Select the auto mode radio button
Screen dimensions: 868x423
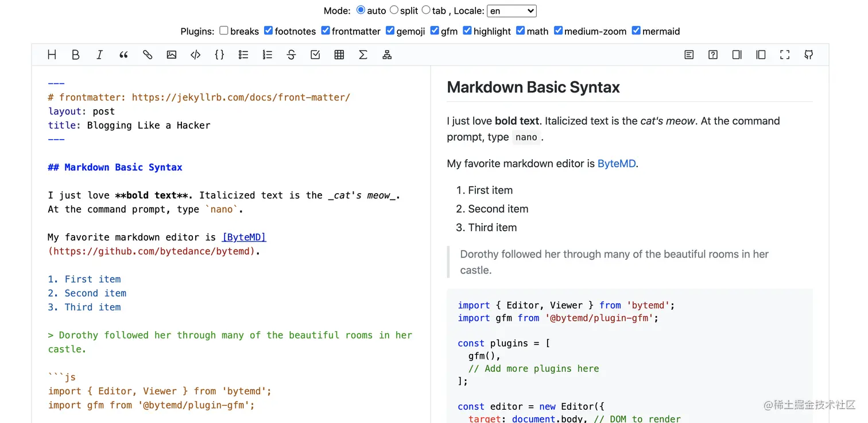click(x=361, y=10)
